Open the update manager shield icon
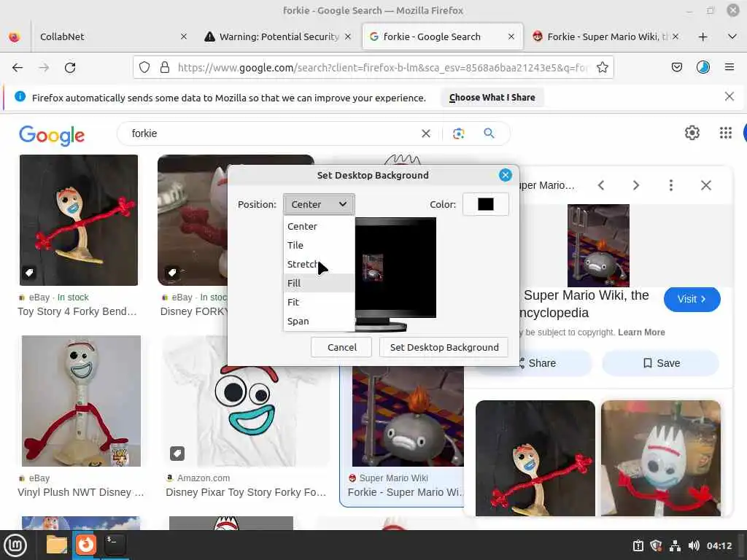This screenshot has width=747, height=560. [x=656, y=545]
